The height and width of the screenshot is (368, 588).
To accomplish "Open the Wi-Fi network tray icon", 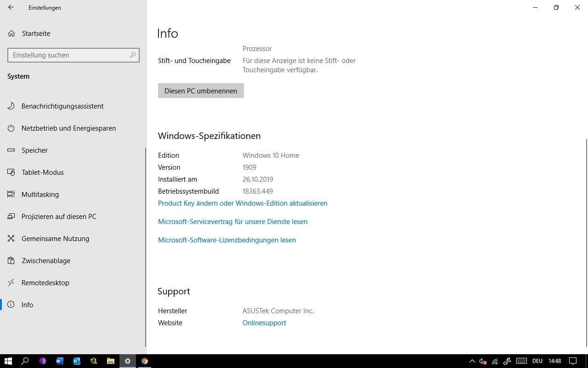I will [x=495, y=361].
